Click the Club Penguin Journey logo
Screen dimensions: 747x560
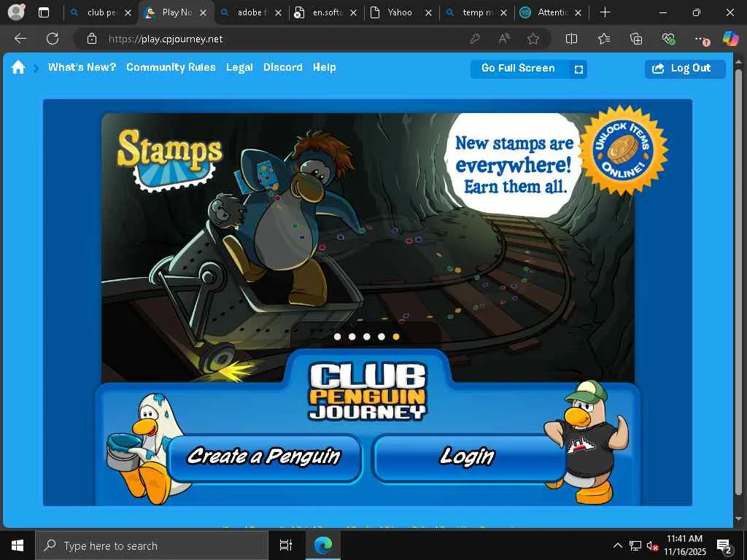(367, 391)
